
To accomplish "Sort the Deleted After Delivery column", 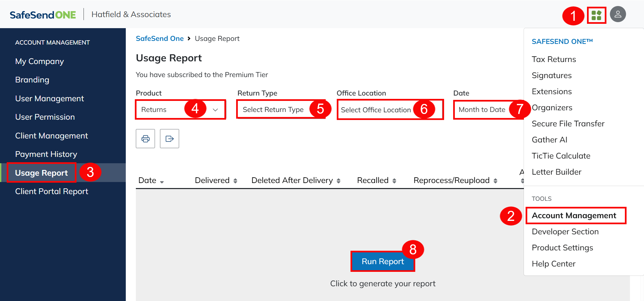I will pyautogui.click(x=338, y=181).
